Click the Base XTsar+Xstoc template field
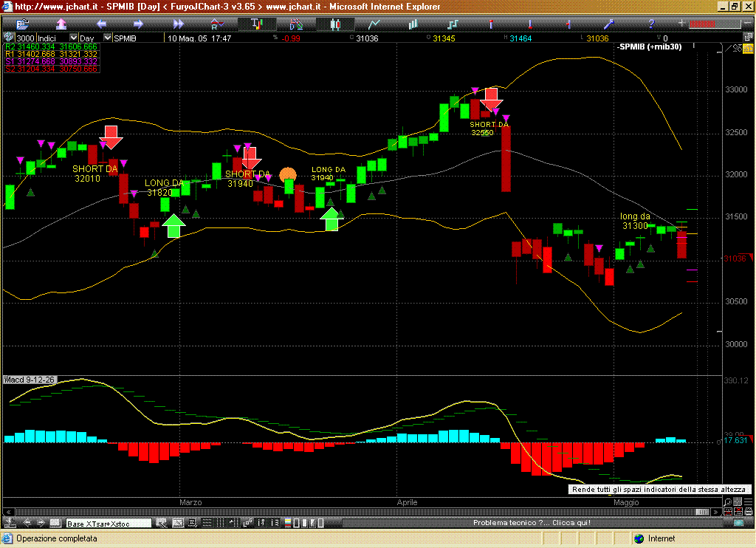The image size is (756, 548). (x=108, y=523)
